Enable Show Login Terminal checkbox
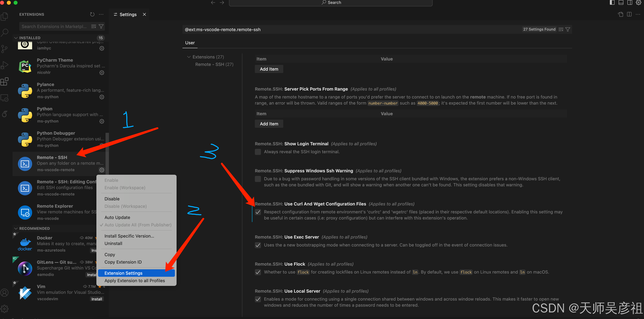This screenshot has height=319, width=644. [258, 152]
